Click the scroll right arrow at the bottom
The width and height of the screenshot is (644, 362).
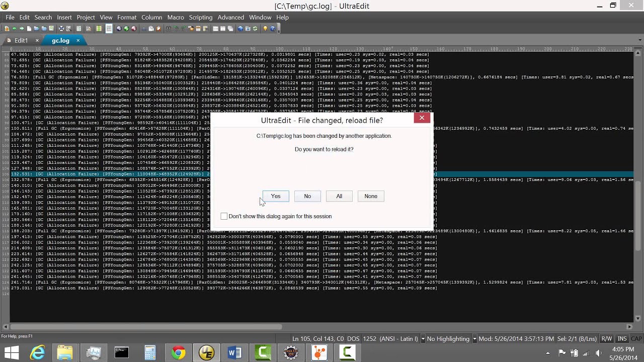[629, 326]
